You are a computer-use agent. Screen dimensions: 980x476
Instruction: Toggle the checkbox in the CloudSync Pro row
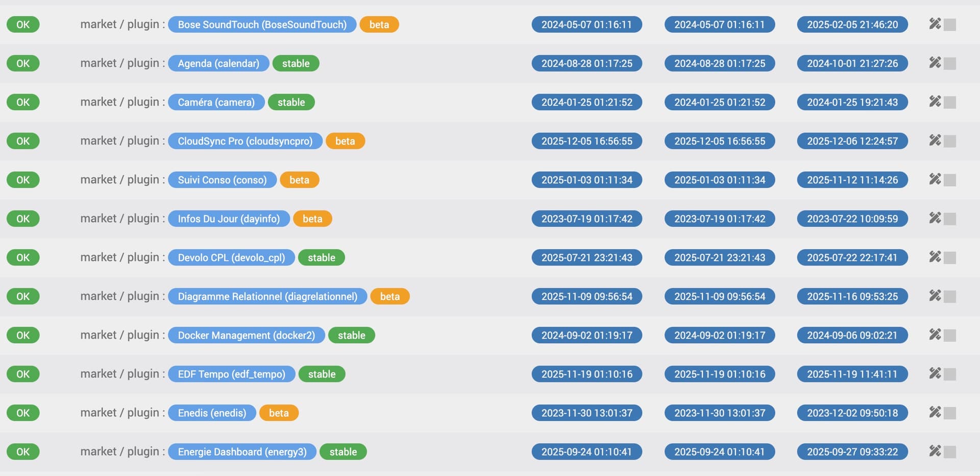[x=950, y=141]
